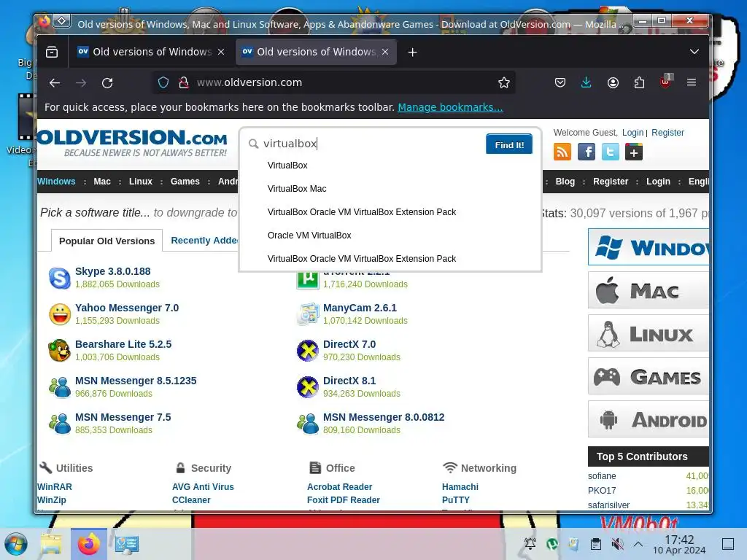
Task: Open the Firefox hamburger menu
Action: click(x=692, y=82)
